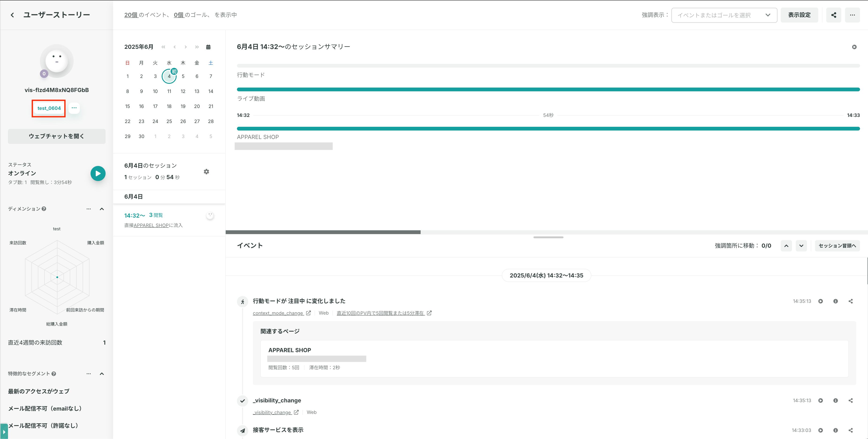Collapse the 特徴的なセグメント section
Viewport: 868px width, 439px height.
point(102,374)
